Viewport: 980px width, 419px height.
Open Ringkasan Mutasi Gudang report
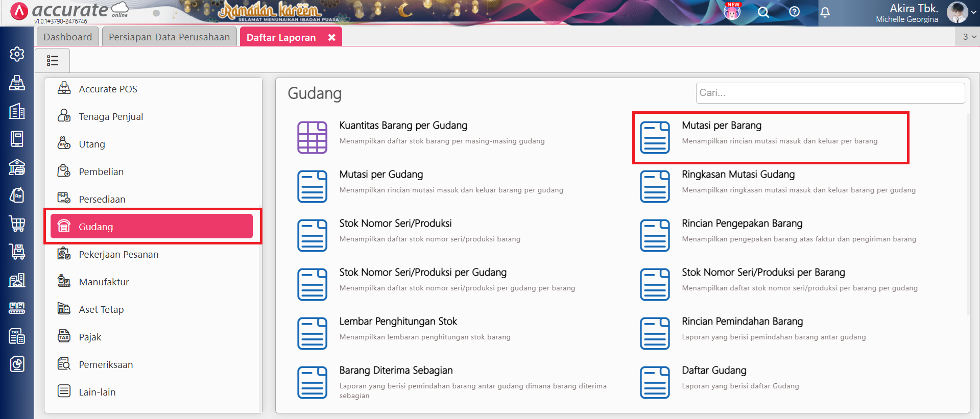[738, 175]
